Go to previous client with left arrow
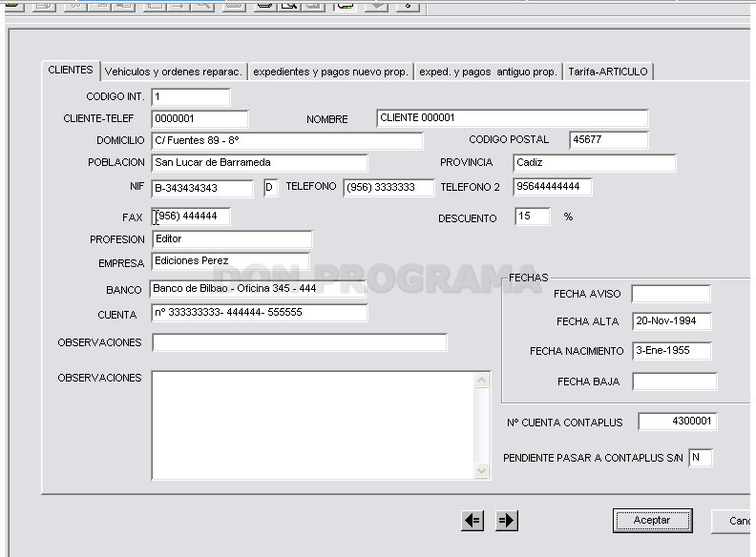Image resolution: width=756 pixels, height=557 pixels. (x=472, y=521)
